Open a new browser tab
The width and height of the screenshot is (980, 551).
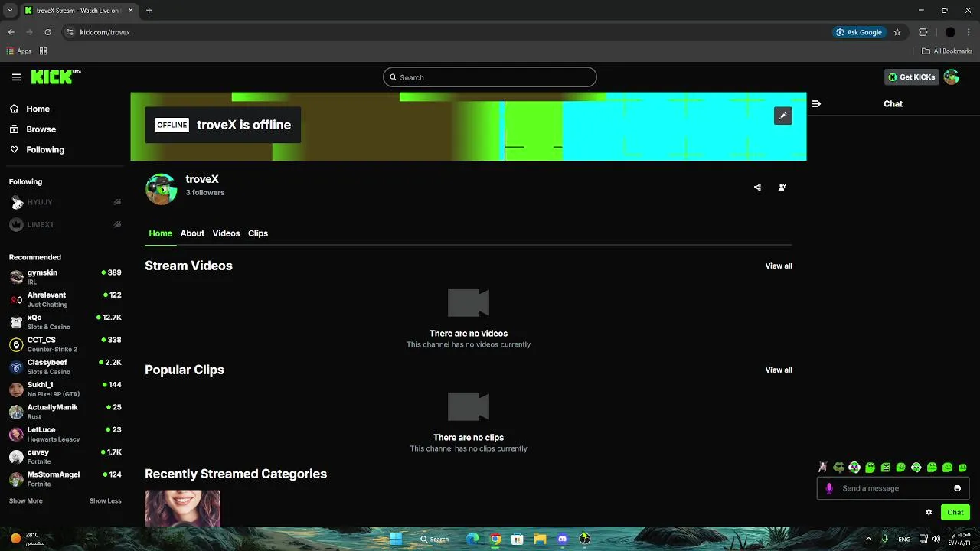tap(149, 11)
